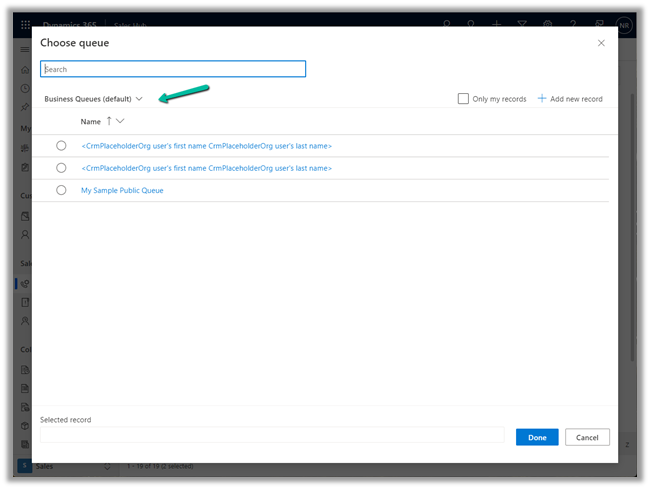This screenshot has height=489, width=650.
Task: Click the plus quick create icon in top bar
Action: click(x=496, y=24)
